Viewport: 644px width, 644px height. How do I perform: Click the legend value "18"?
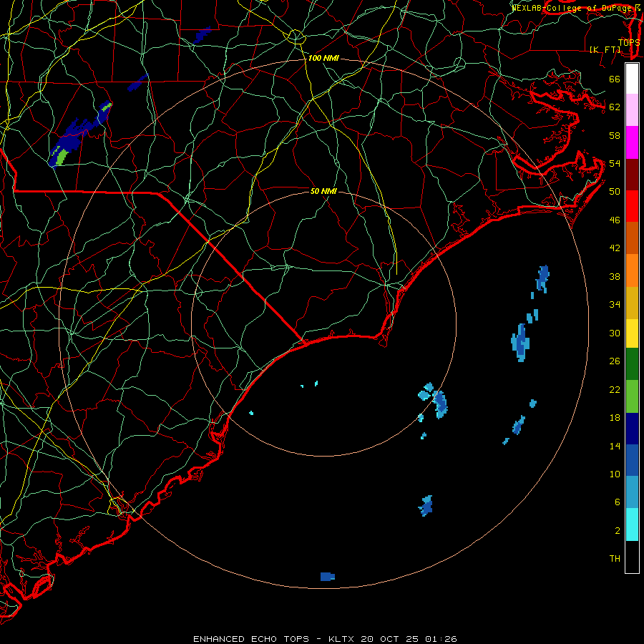point(615,418)
